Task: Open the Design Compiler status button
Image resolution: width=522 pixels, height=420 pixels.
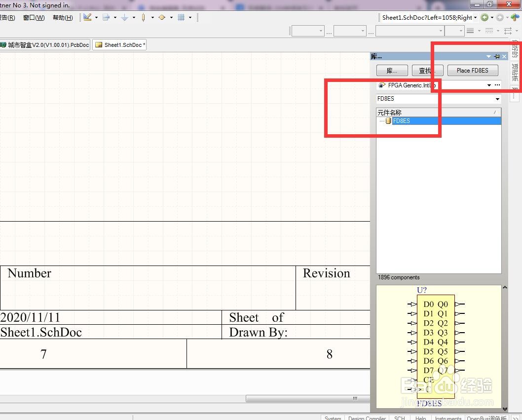Action: pos(367,418)
